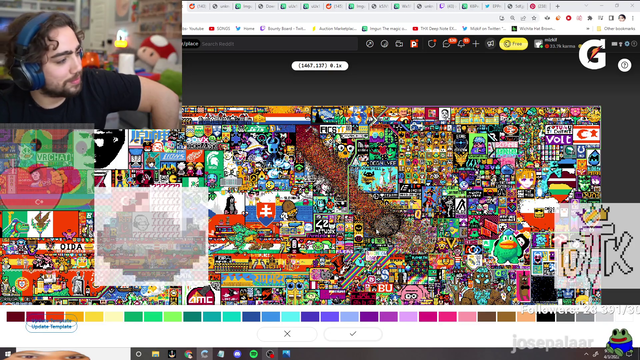The image size is (640, 360).
Task: Open the Auction Marketplace bookmark
Action: click(334, 29)
